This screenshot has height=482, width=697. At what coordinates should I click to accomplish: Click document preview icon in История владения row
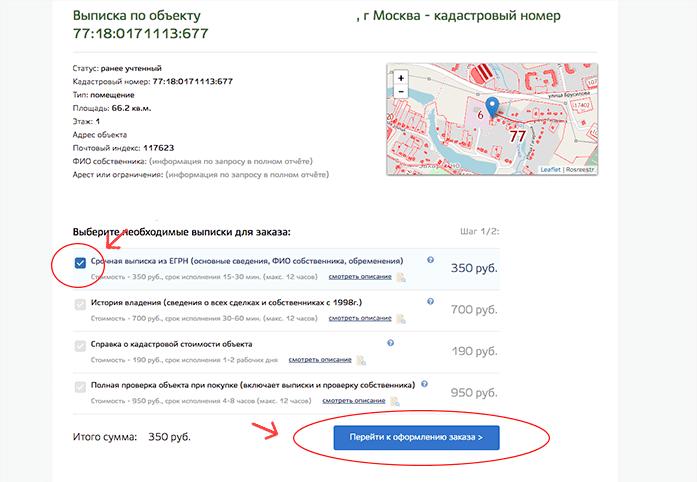(x=401, y=319)
